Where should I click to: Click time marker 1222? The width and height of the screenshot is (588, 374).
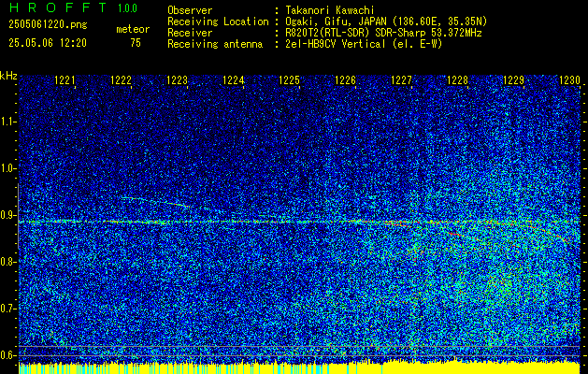121,79
